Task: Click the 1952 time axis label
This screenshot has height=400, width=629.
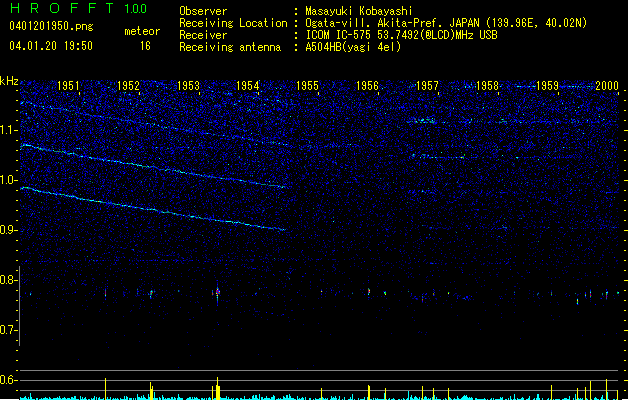Action: 128,86
